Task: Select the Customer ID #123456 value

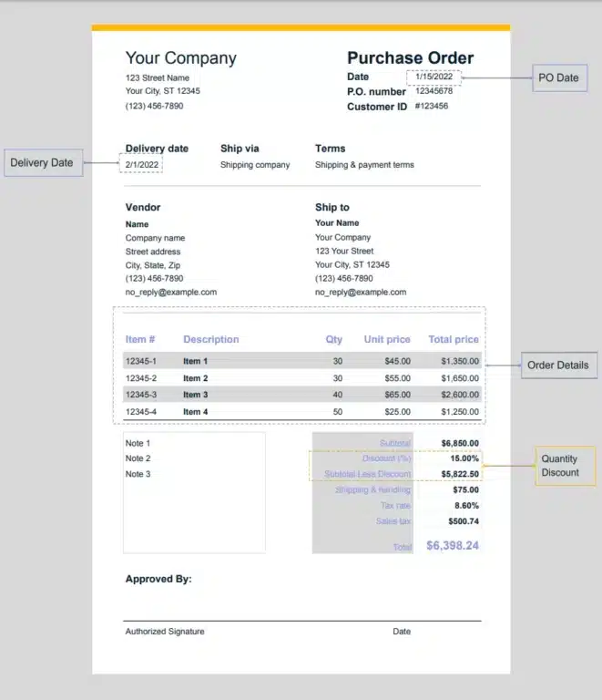Action: click(432, 107)
